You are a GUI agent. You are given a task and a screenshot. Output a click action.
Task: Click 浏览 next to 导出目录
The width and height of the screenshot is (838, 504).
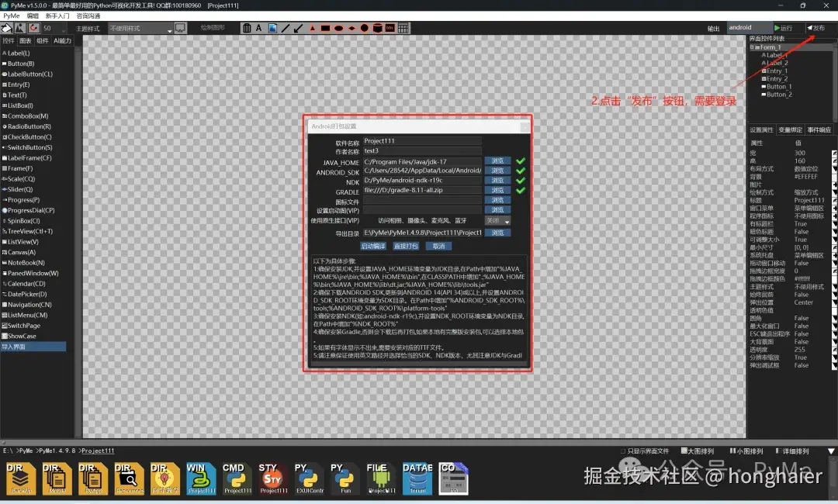pyautogui.click(x=497, y=233)
